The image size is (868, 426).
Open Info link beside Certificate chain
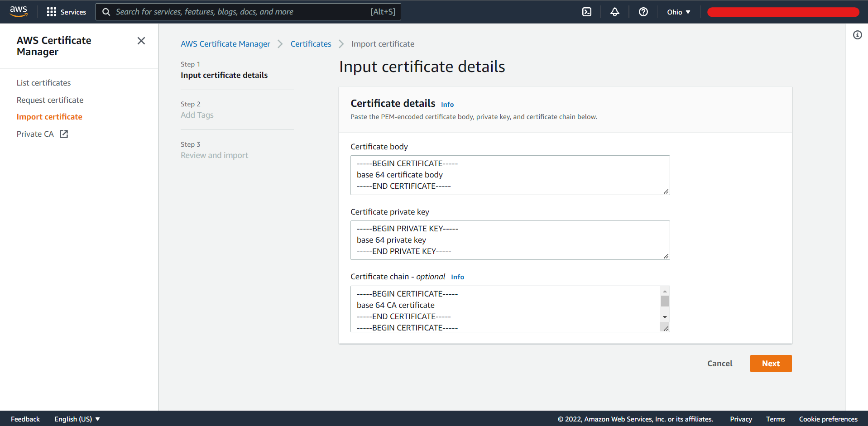(x=457, y=277)
